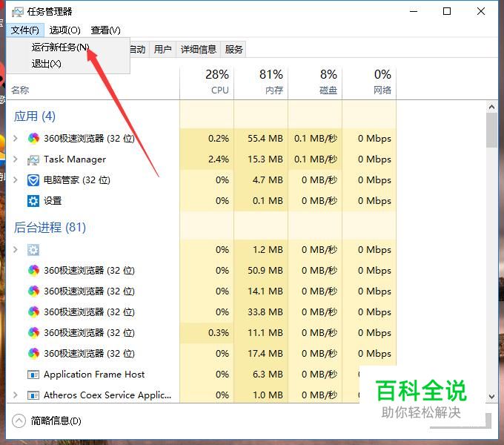Click the 6.3 MB memory value
The height and width of the screenshot is (445, 504).
coord(268,375)
